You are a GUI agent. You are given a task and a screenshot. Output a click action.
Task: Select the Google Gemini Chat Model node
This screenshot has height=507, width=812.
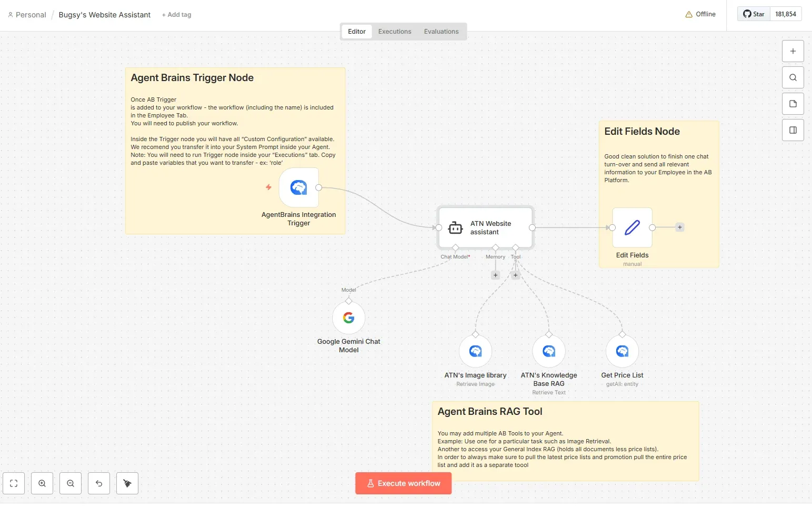pos(348,318)
